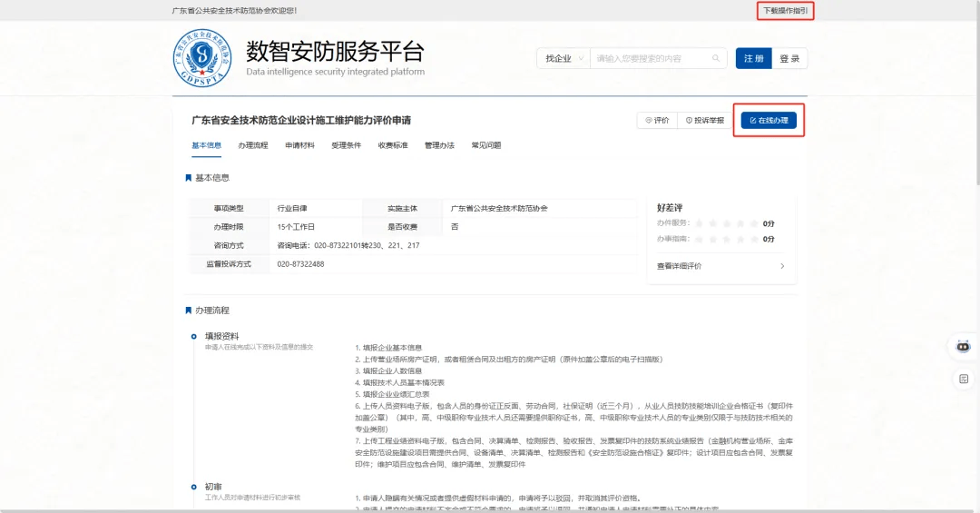This screenshot has height=513, width=980.
Task: Click the 初审 step title
Action: 213,486
